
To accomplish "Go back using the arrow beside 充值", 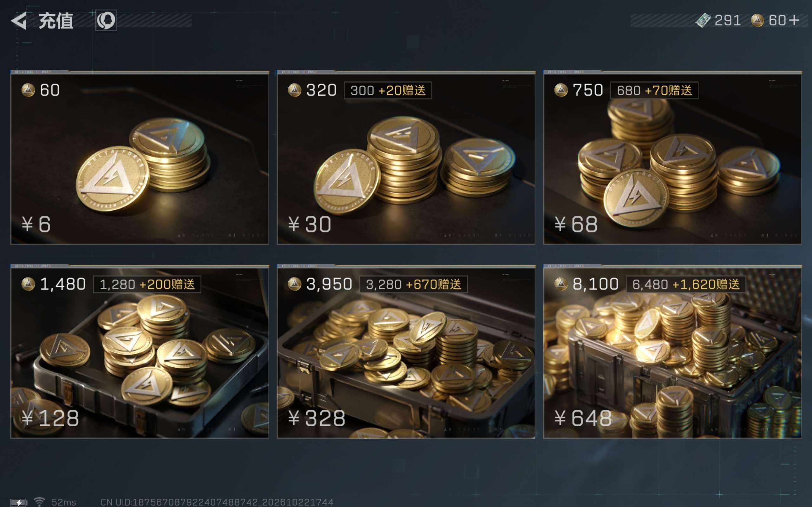I will (19, 21).
